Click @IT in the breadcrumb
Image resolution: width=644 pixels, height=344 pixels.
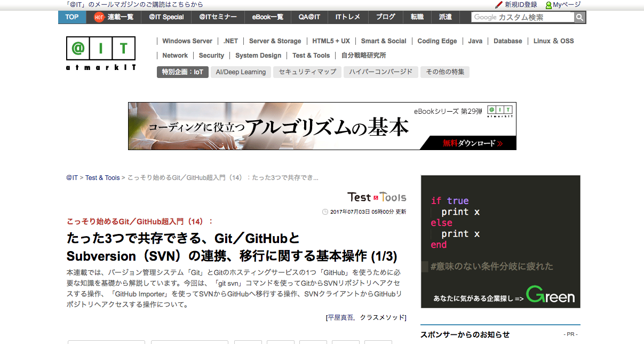(72, 178)
